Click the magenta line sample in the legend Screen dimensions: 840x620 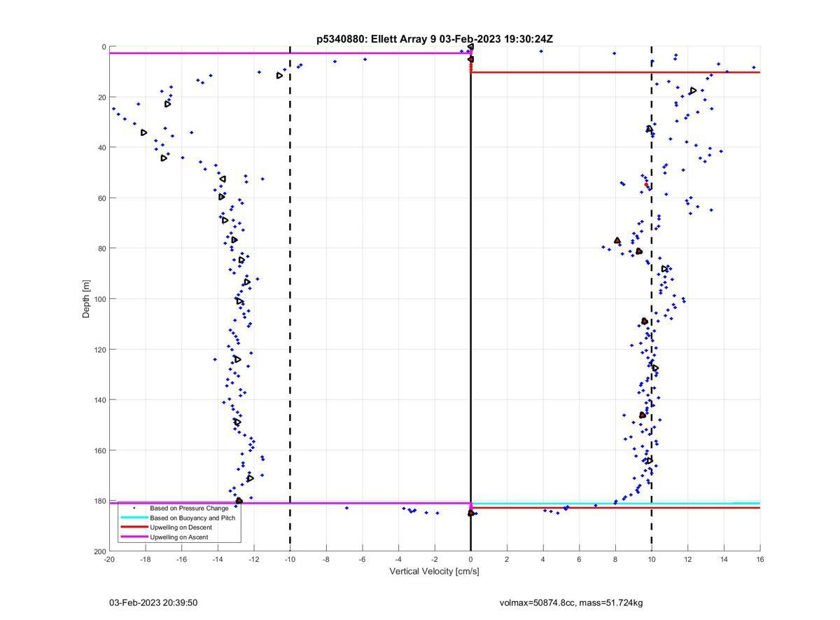pyautogui.click(x=134, y=537)
